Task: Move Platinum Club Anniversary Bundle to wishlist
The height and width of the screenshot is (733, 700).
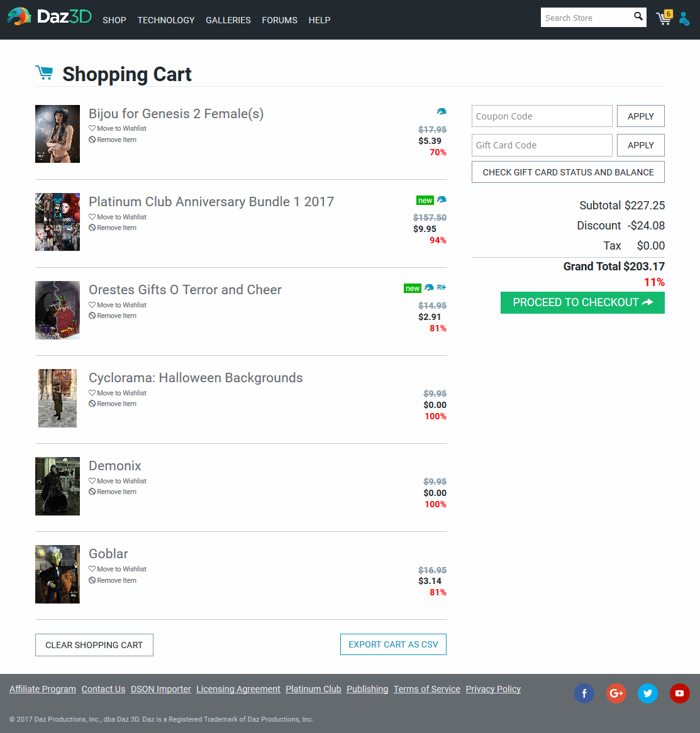Action: 118,217
